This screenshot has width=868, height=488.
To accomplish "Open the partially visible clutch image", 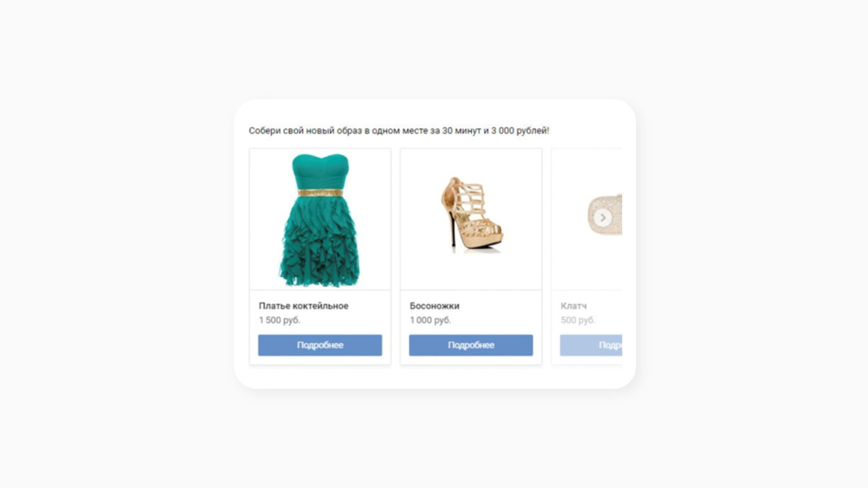I will [587, 219].
